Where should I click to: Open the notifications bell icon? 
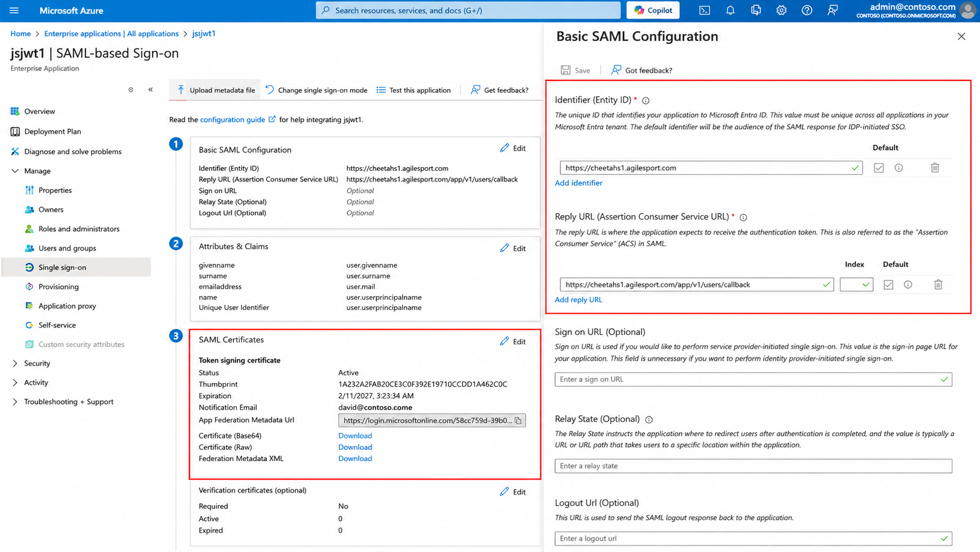click(730, 11)
